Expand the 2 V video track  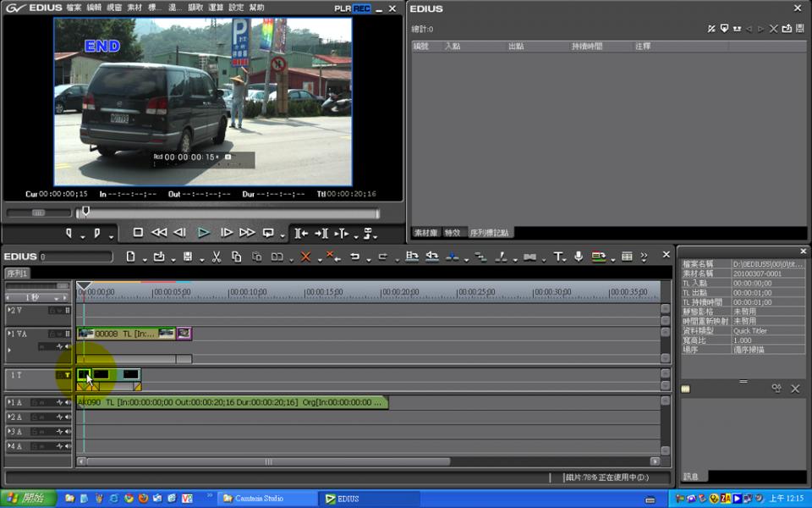click(9, 311)
